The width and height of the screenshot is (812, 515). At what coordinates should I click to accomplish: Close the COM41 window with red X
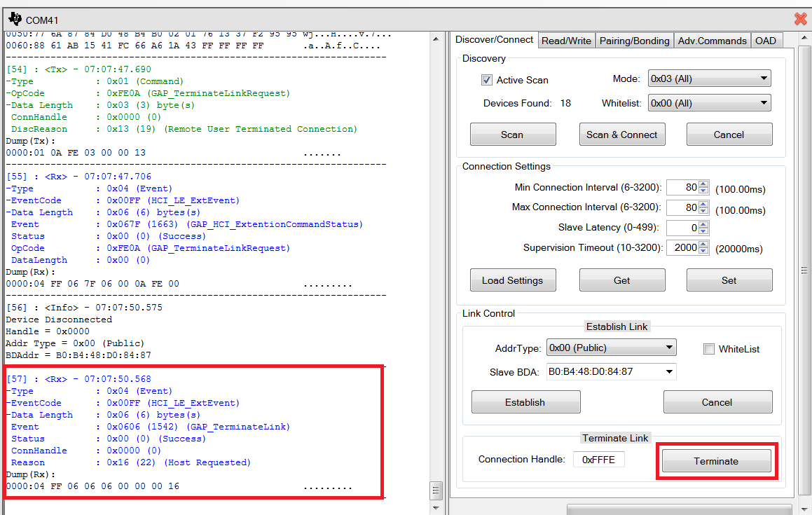coord(800,19)
